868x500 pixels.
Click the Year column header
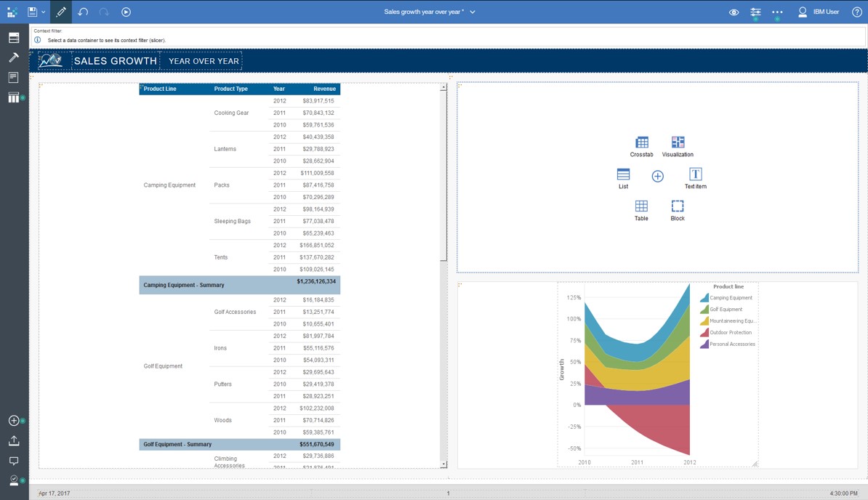(x=279, y=89)
